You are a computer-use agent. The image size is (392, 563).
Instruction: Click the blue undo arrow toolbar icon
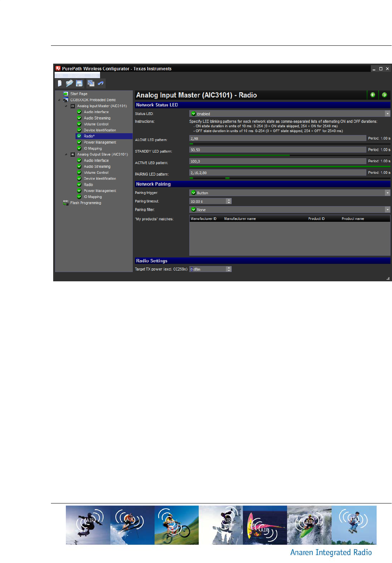tap(100, 83)
